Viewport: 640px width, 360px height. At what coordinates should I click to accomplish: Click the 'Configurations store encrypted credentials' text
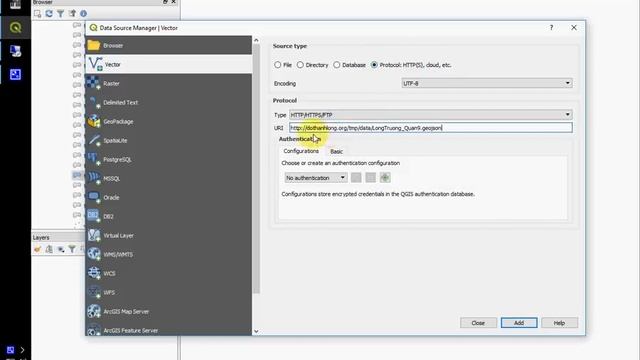[x=378, y=194]
